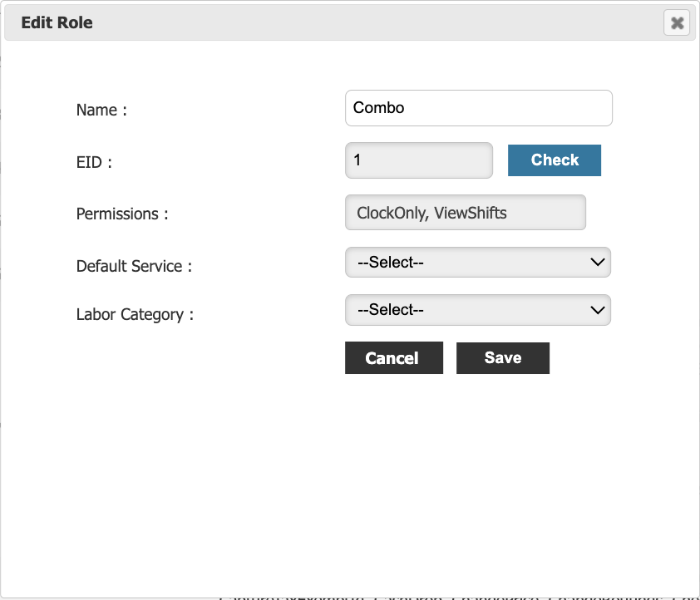This screenshot has height=600, width=700.
Task: Click the Name text field containing Combo
Action: (x=478, y=108)
